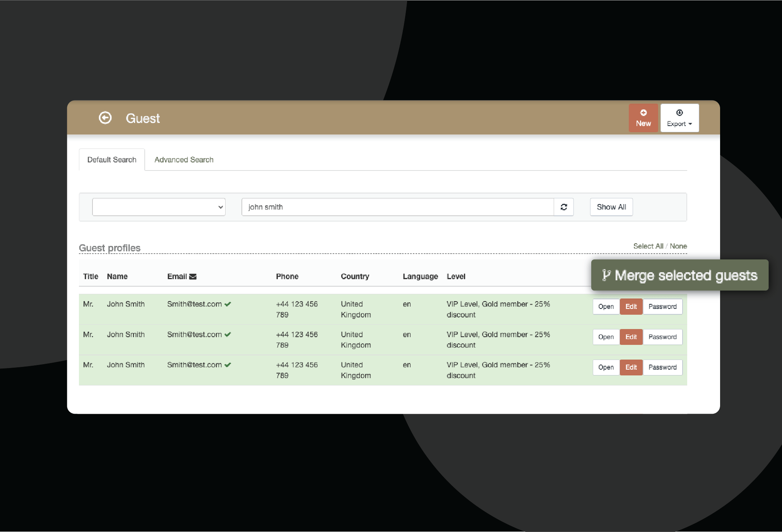Expand the search filter combo box

tap(159, 207)
